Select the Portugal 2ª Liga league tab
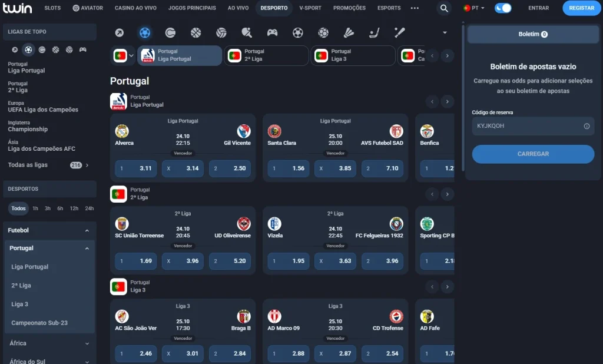 pos(266,56)
